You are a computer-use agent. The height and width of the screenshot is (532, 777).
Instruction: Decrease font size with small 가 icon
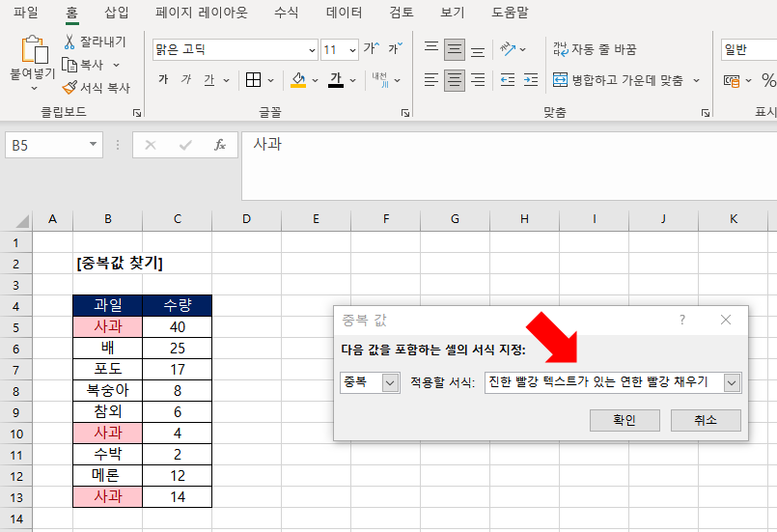pos(396,48)
